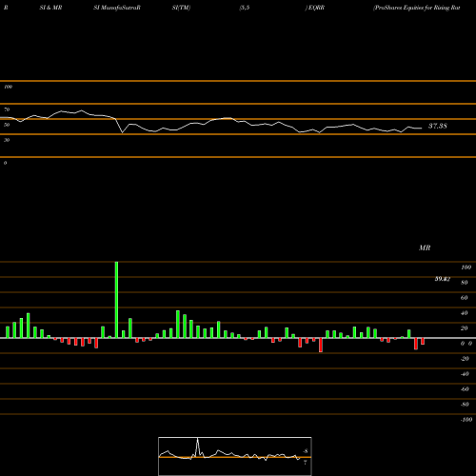Click the MR axis label -20
Image resolution: width=476 pixels, height=476 pixels.
tap(465, 359)
